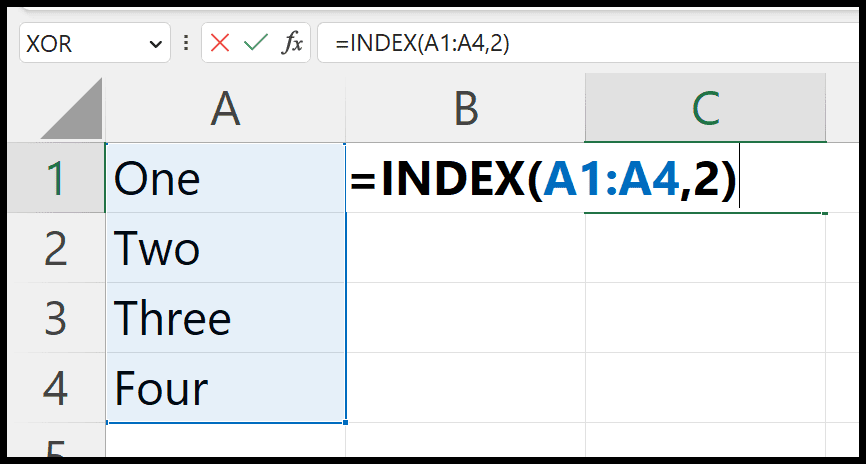Select column B header

click(466, 108)
